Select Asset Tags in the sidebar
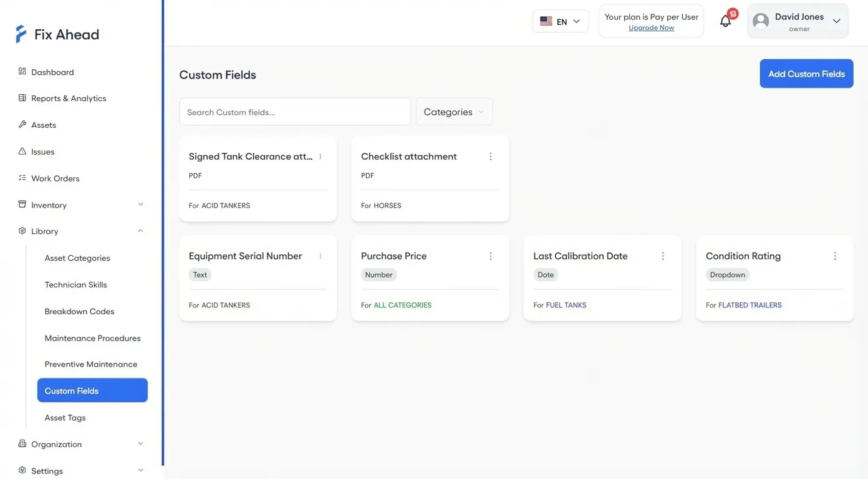The height and width of the screenshot is (479, 868). tap(65, 417)
